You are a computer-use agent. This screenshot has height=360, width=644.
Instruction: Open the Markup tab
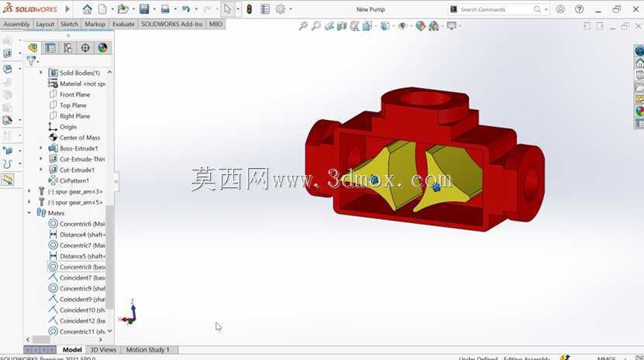pyautogui.click(x=95, y=24)
